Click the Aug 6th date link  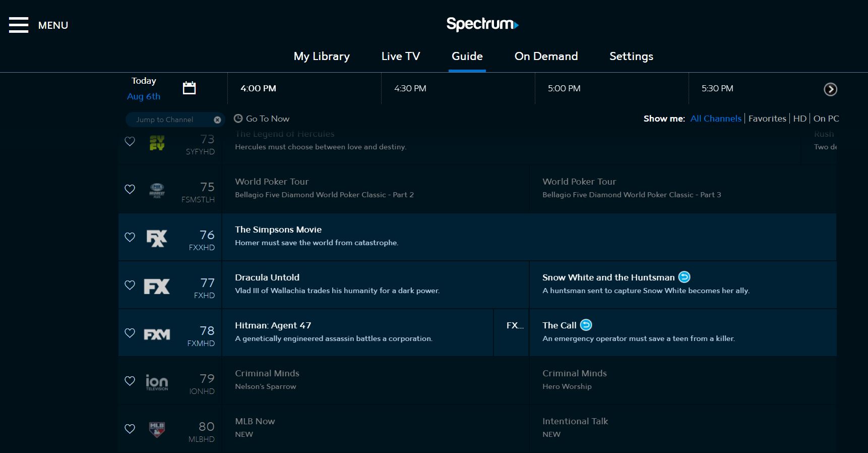144,96
